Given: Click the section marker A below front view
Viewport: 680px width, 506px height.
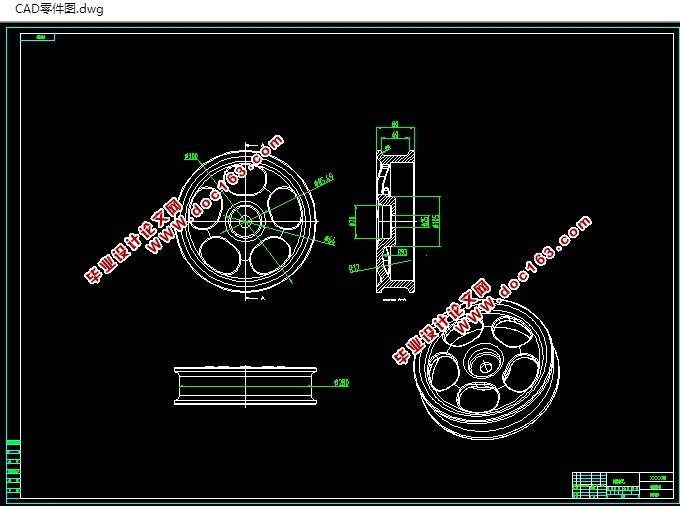Looking at the screenshot, I should (x=262, y=298).
